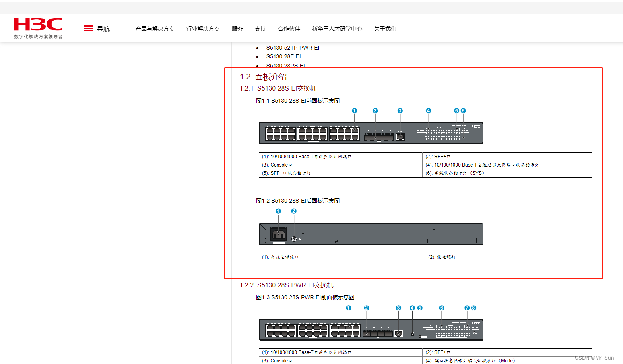
Task: Click callout badge 3 marking Console port
Action: 400,111
